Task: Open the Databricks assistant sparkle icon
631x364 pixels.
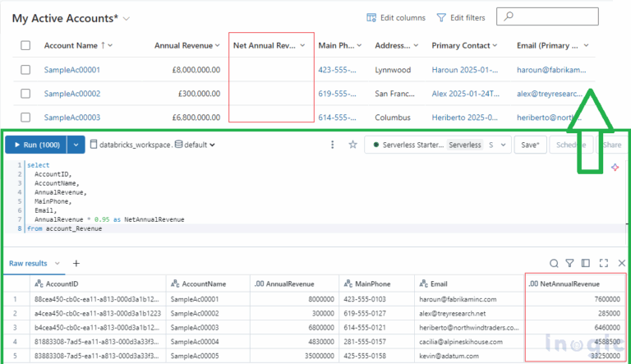Action: click(615, 168)
